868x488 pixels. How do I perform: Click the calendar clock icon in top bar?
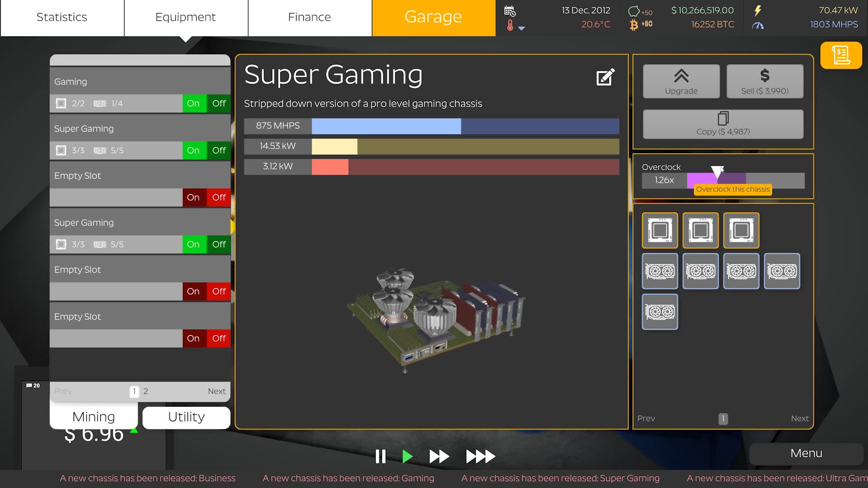(509, 11)
